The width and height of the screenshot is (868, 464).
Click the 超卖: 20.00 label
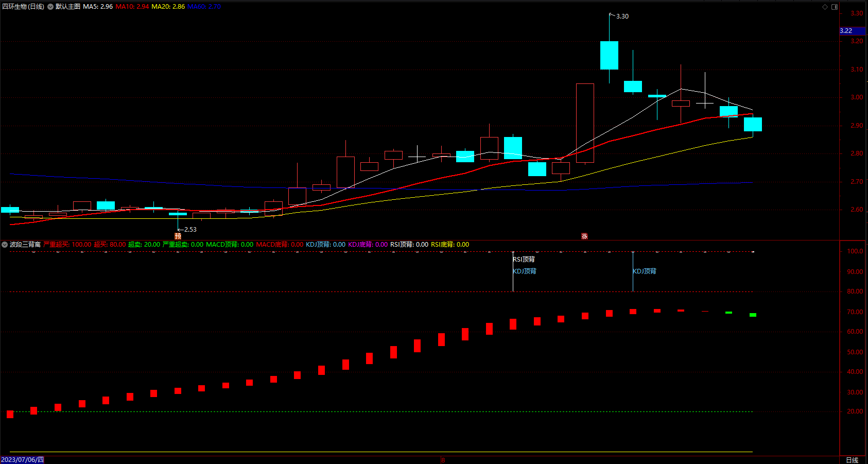pos(144,245)
